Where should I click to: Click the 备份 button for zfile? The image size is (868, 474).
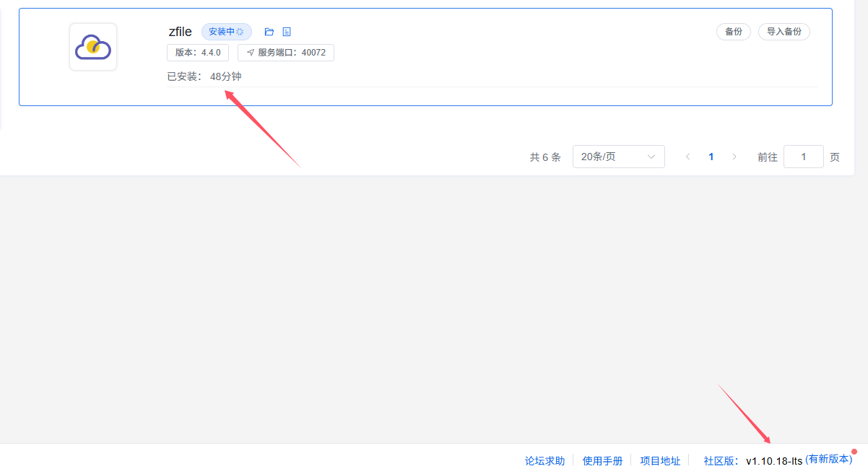[x=733, y=32]
